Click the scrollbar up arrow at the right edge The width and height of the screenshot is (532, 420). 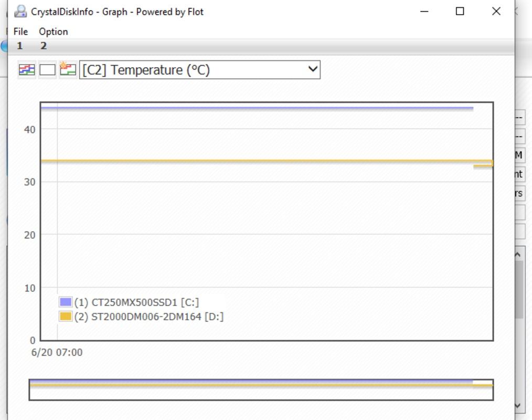click(x=517, y=255)
